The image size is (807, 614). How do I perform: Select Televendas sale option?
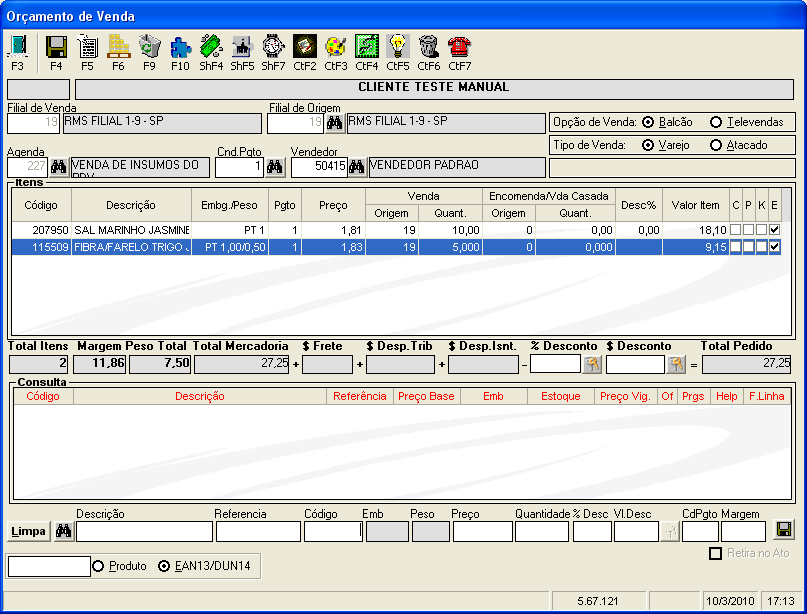(x=716, y=122)
